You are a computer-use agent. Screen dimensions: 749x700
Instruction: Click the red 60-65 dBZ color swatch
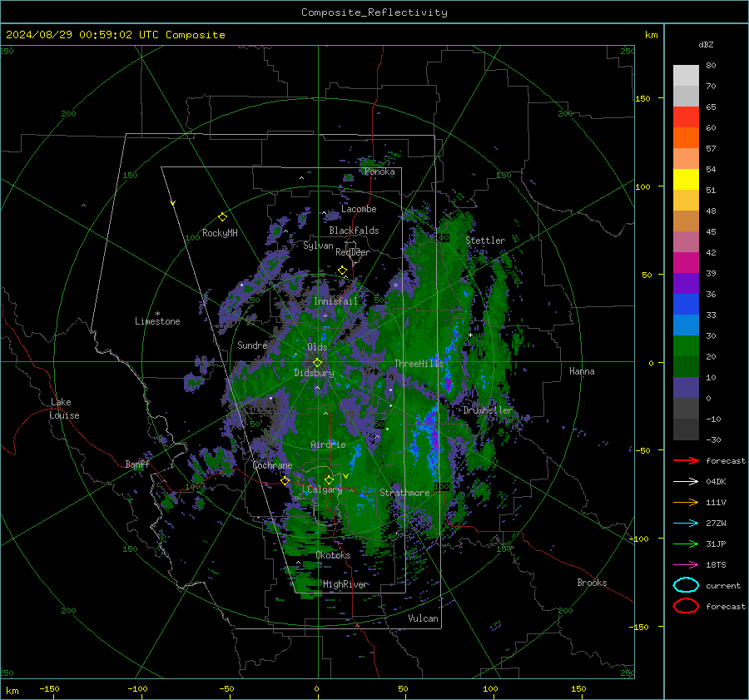686,117
